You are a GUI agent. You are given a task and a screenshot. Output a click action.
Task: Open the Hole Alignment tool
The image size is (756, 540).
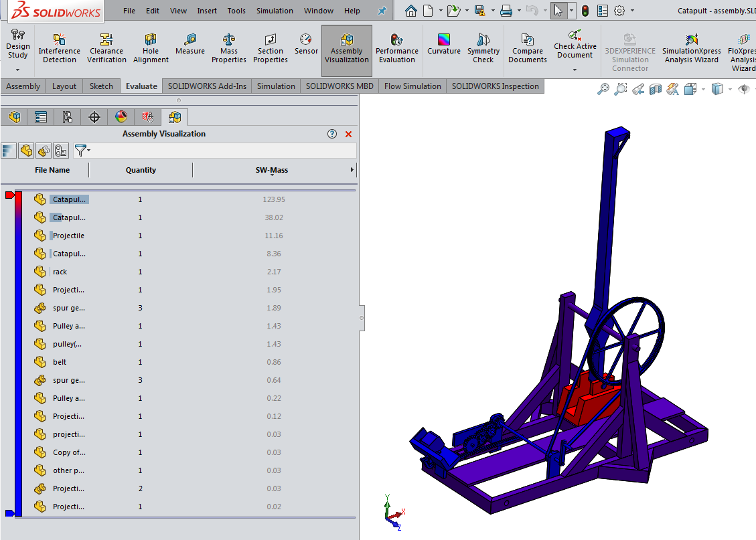click(151, 49)
